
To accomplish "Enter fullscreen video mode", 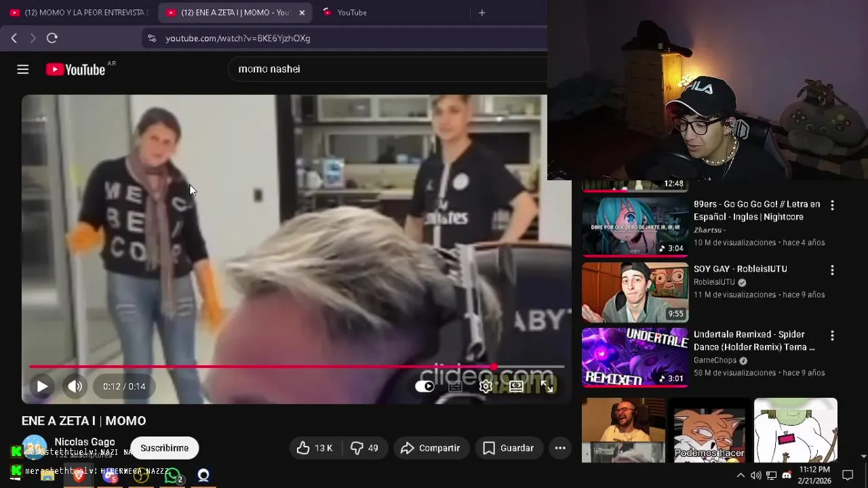I will tap(547, 386).
